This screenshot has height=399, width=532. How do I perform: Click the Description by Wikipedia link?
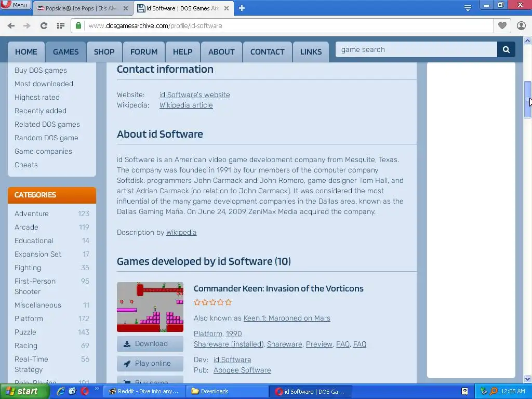pos(181,232)
